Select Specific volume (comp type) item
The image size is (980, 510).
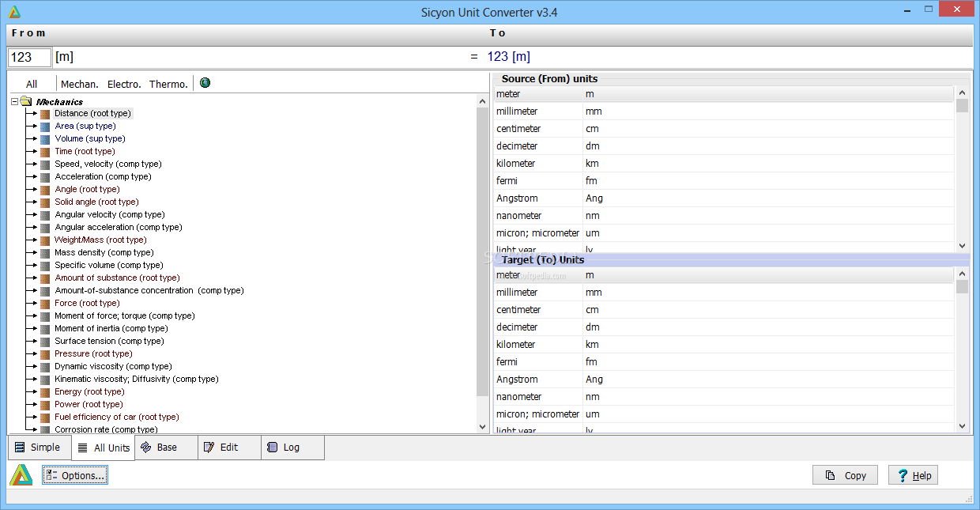tap(108, 266)
